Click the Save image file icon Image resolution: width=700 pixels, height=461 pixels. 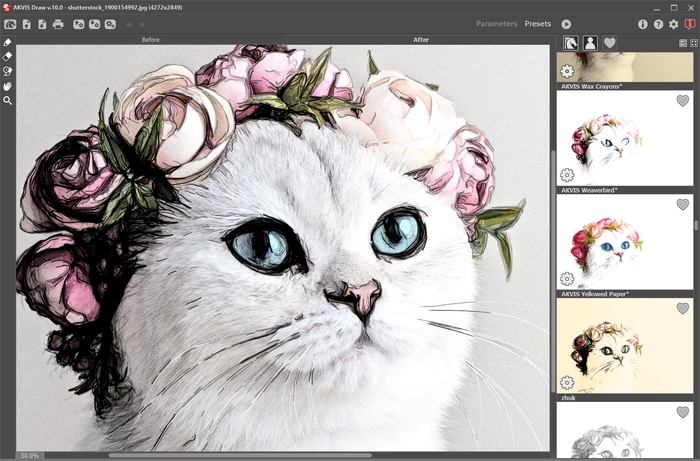pyautogui.click(x=42, y=24)
